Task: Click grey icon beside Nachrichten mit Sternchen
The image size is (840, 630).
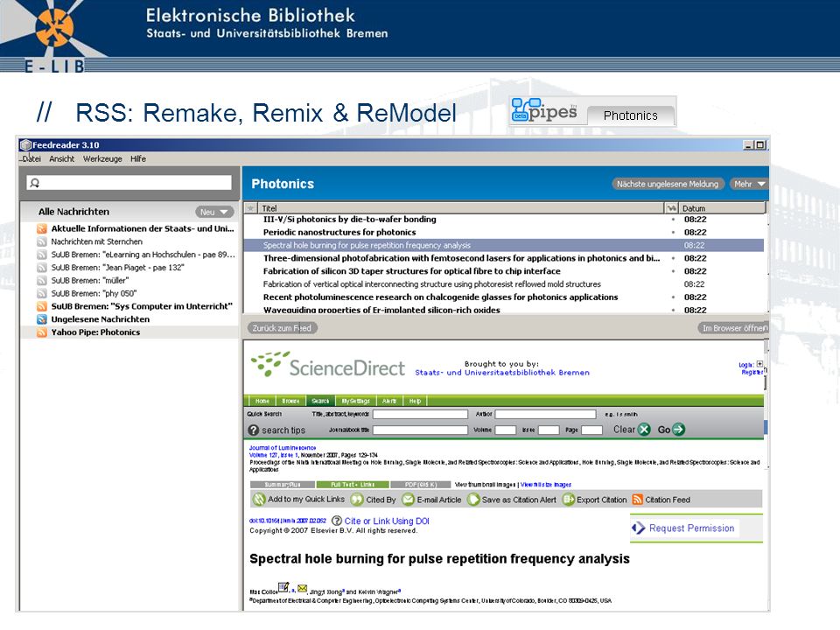Action: [x=42, y=241]
